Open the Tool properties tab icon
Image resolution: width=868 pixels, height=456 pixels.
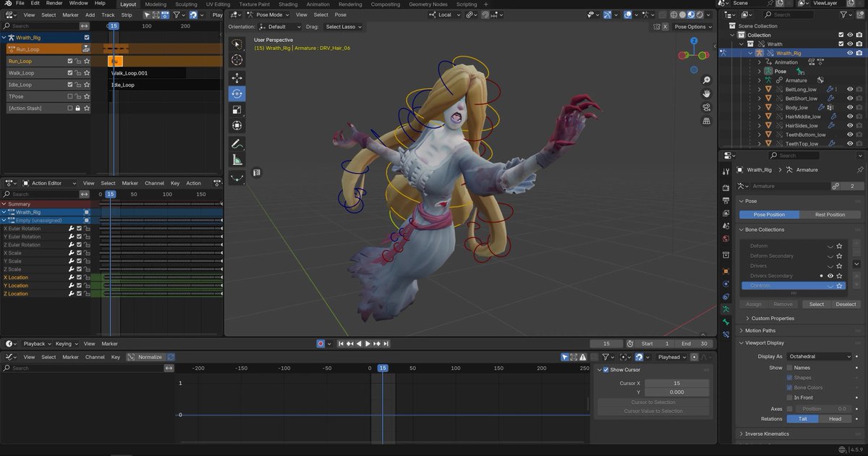726,171
